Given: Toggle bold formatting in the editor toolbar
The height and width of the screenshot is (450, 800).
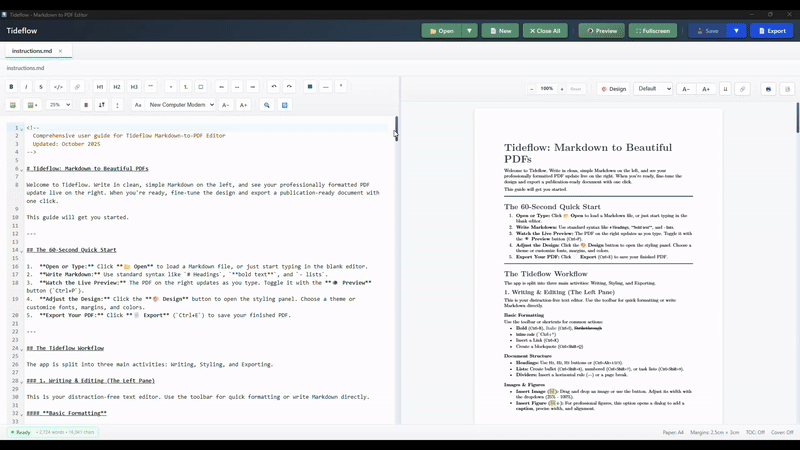Looking at the screenshot, I should 12,87.
